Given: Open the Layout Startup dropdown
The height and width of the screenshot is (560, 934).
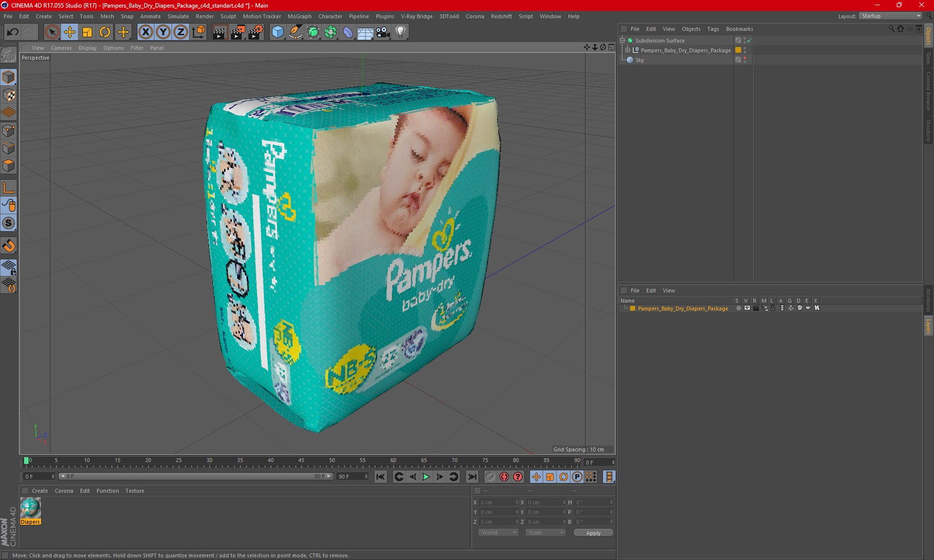Looking at the screenshot, I should [x=890, y=16].
